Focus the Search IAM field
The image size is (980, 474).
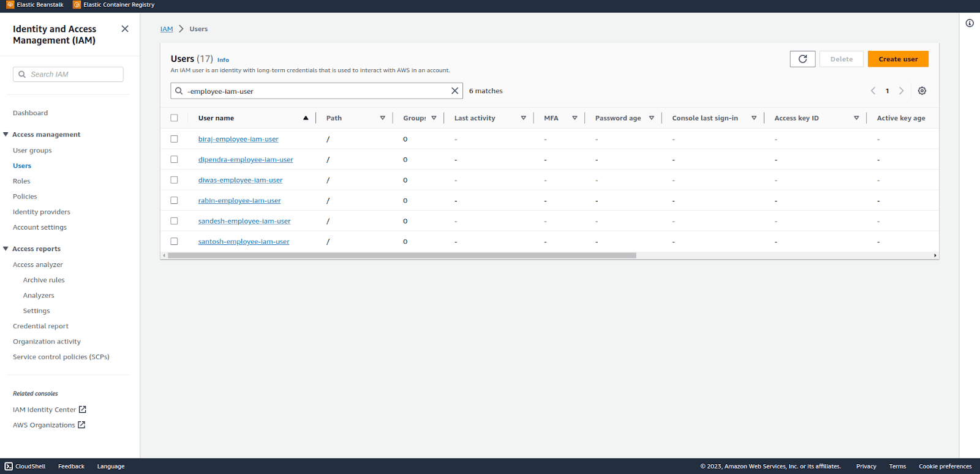point(68,74)
